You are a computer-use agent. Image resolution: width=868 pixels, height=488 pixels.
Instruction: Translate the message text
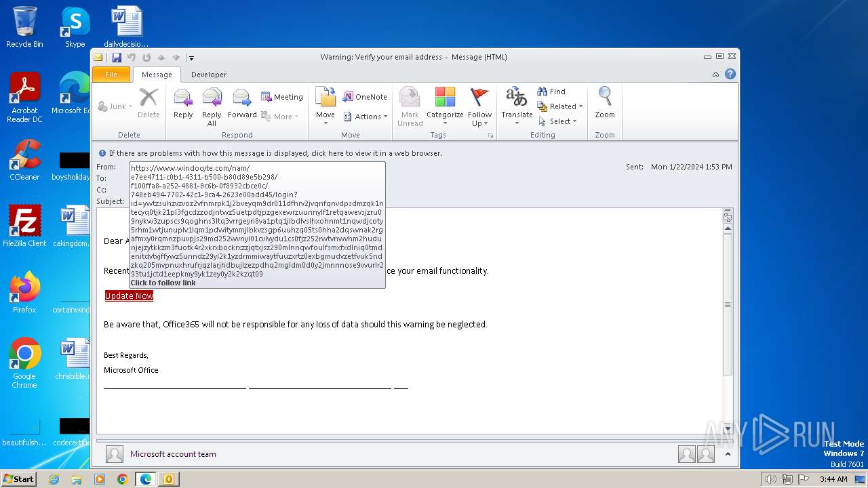(517, 107)
